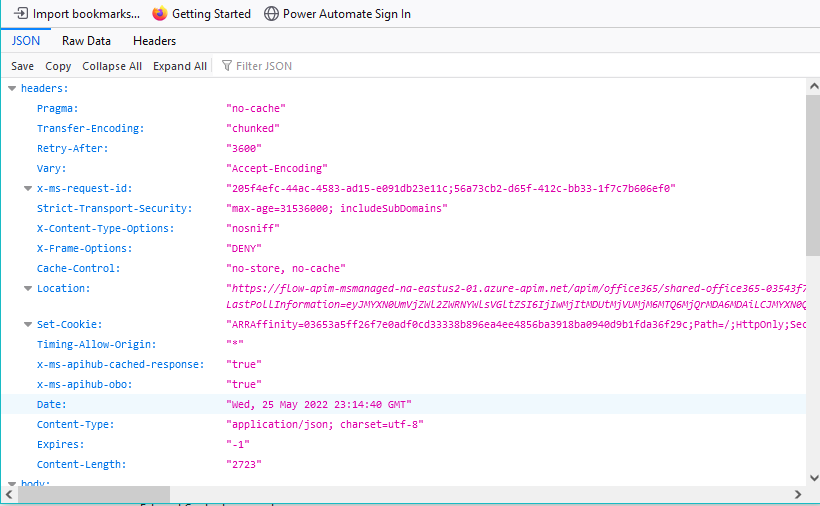Open the Headers tab
Image resolution: width=820 pixels, height=506 pixels.
154,41
